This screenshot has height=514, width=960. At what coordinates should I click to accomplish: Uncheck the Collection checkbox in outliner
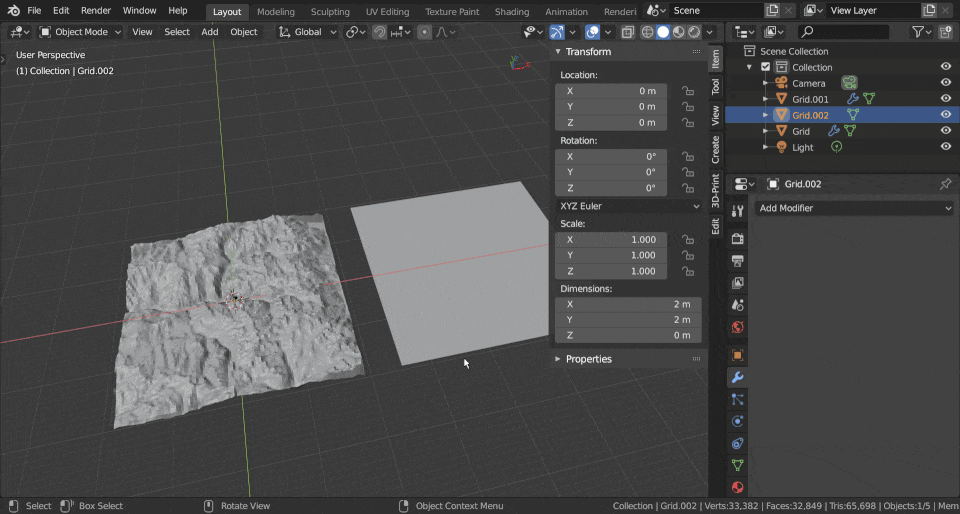(x=765, y=67)
